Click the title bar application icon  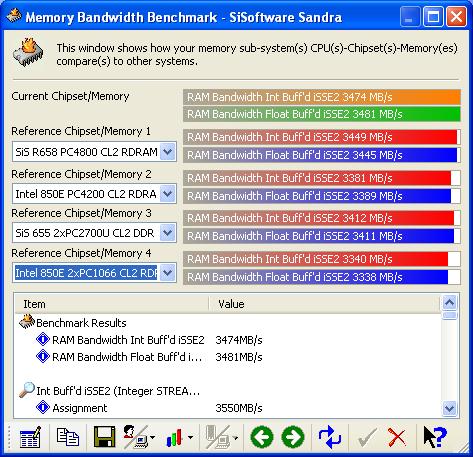(14, 16)
